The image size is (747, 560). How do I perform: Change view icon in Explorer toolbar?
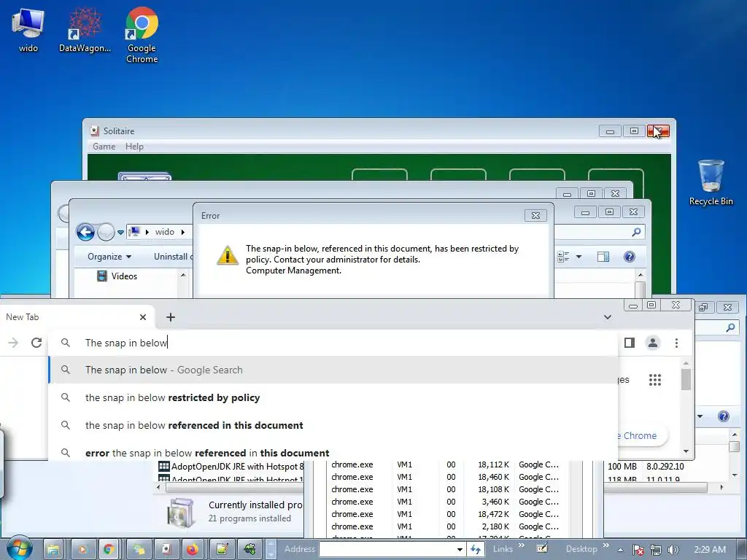coord(563,257)
